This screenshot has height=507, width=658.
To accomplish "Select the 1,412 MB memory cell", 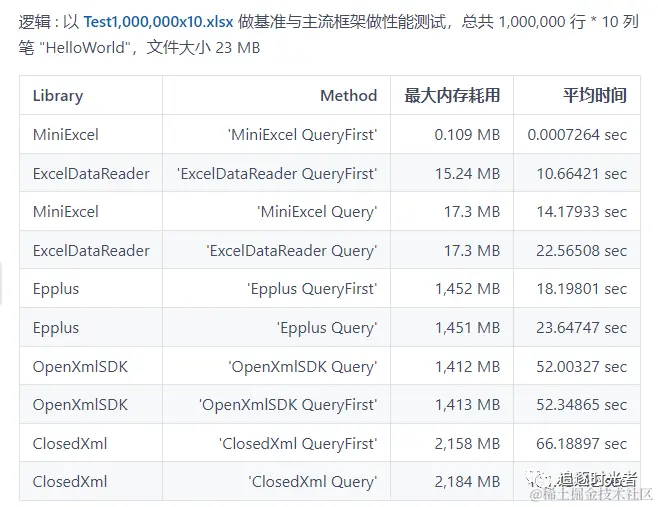I will pos(452,366).
